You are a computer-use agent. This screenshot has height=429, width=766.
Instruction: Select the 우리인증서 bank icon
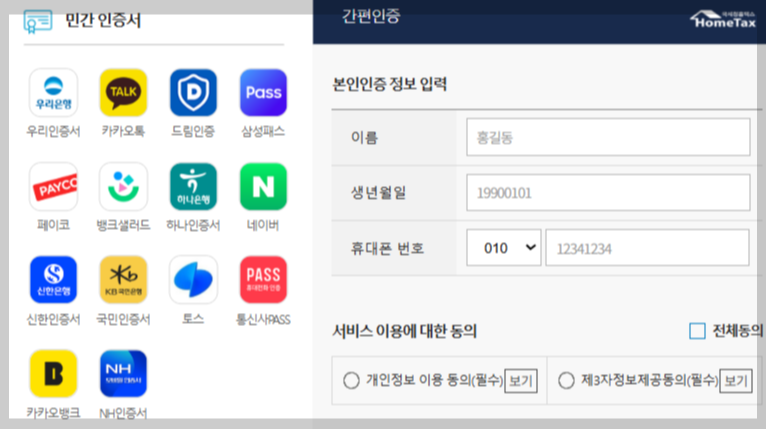click(53, 93)
